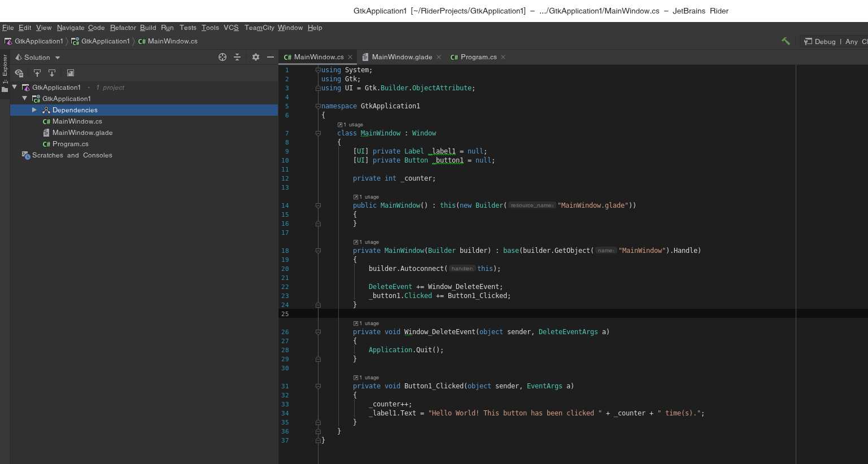868x464 pixels.
Task: Click the _counter field on line 12
Action: [416, 178]
